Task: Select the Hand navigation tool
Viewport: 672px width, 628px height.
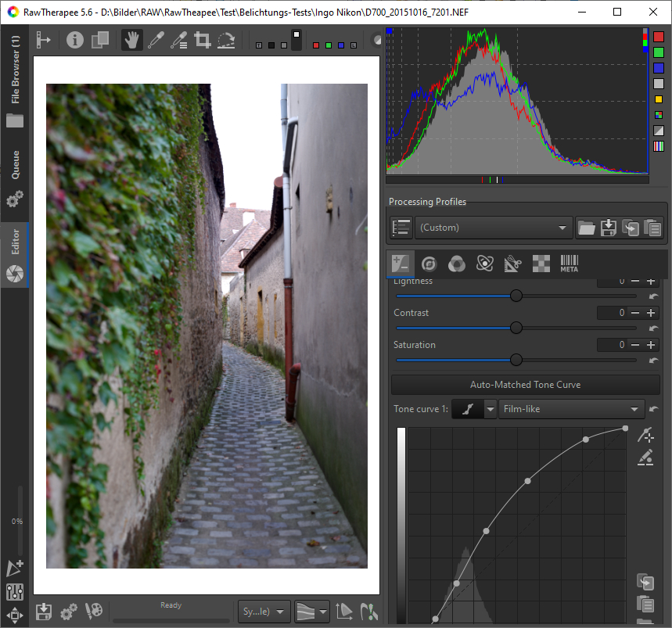Action: click(x=132, y=40)
